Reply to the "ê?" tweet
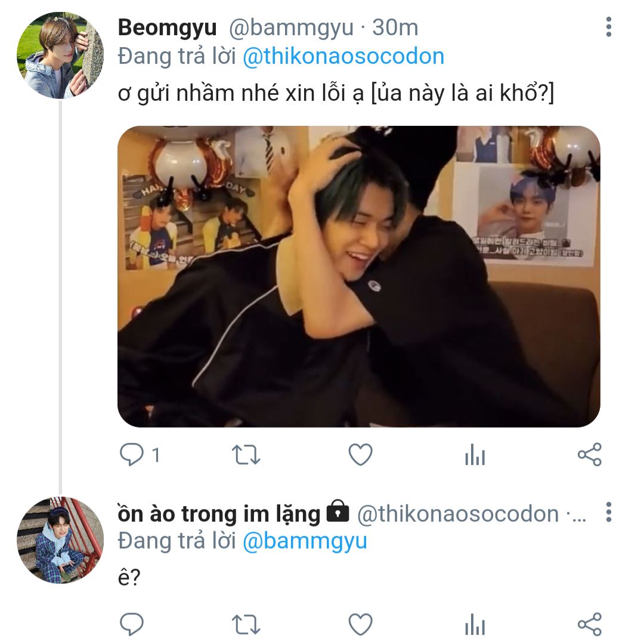 [131, 624]
